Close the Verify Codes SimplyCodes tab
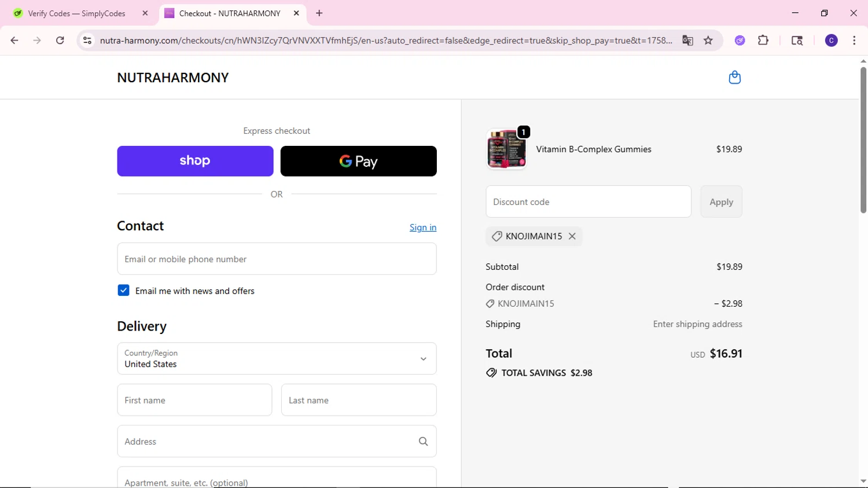The width and height of the screenshot is (868, 488). pyautogui.click(x=145, y=13)
